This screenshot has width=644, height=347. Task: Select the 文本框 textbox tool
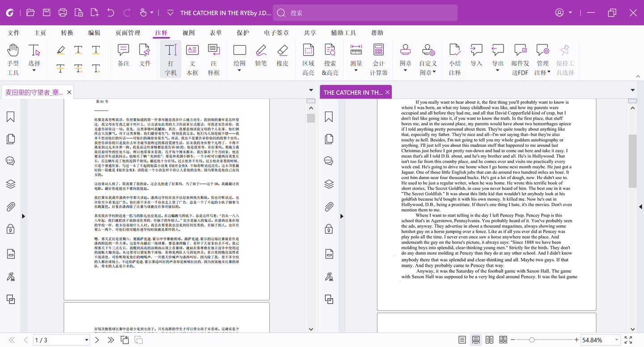[x=192, y=60]
